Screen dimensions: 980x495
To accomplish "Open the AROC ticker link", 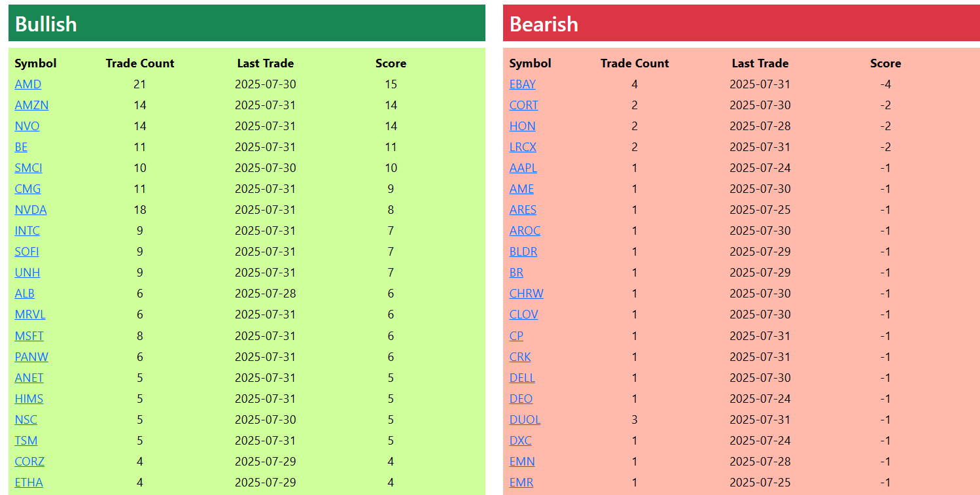I will 525,231.
